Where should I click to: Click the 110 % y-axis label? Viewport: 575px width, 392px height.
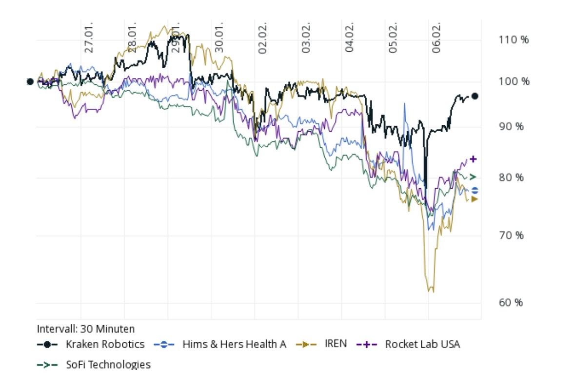tap(514, 40)
